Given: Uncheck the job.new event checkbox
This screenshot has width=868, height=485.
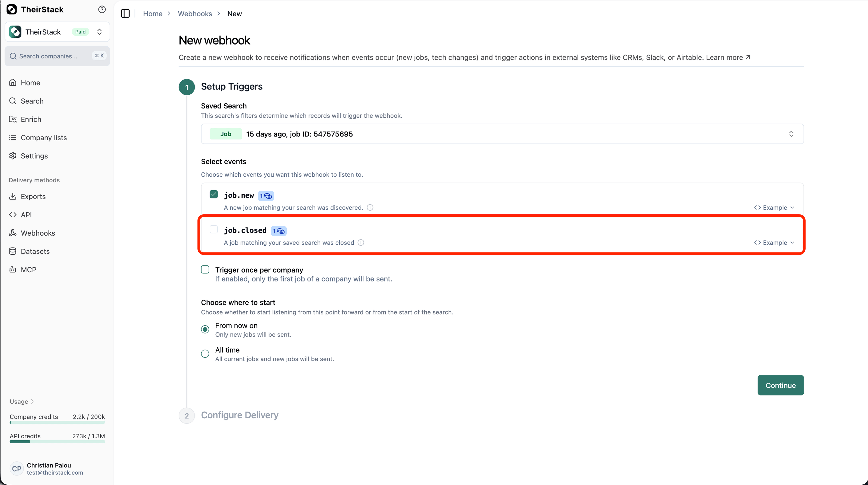Looking at the screenshot, I should (214, 195).
